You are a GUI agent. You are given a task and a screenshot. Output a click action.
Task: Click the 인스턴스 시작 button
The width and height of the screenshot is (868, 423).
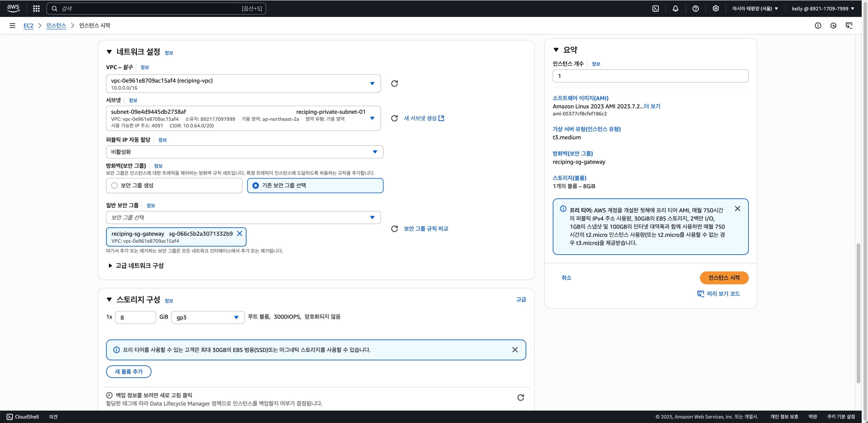point(724,278)
